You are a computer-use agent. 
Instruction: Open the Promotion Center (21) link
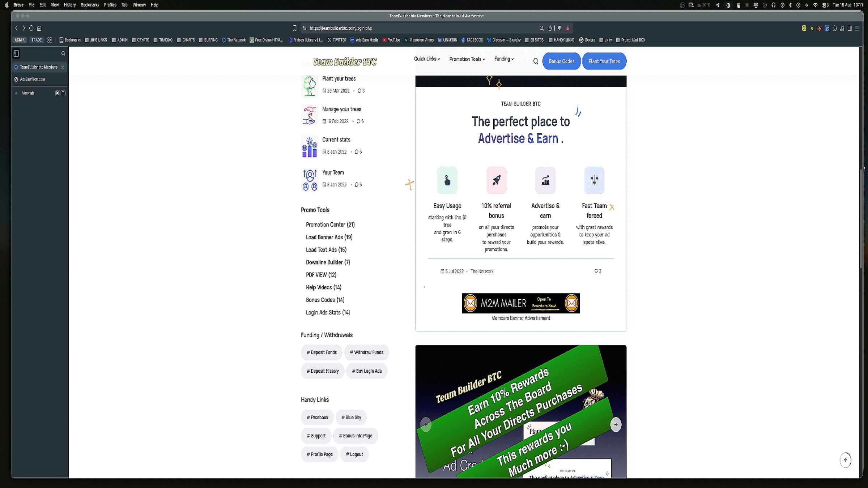pyautogui.click(x=330, y=225)
